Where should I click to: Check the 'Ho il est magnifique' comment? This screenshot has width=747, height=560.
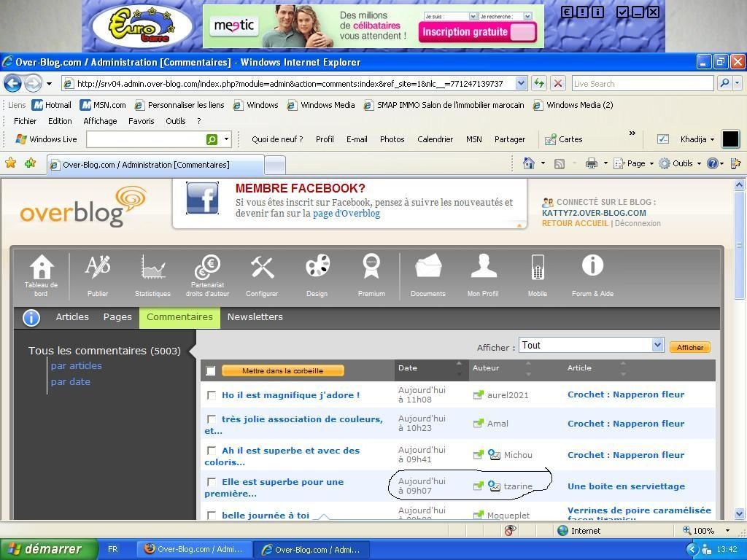[212, 395]
